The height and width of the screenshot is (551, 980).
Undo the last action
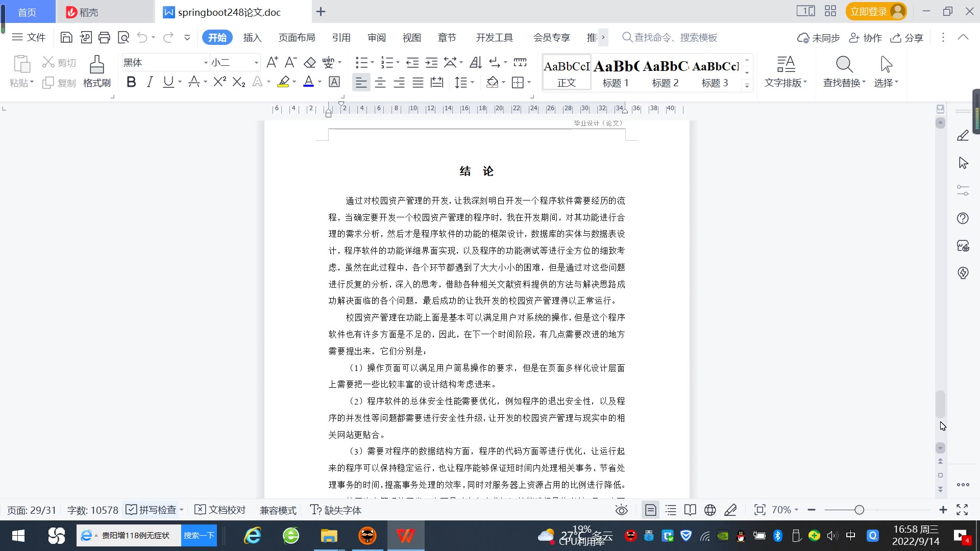[142, 37]
